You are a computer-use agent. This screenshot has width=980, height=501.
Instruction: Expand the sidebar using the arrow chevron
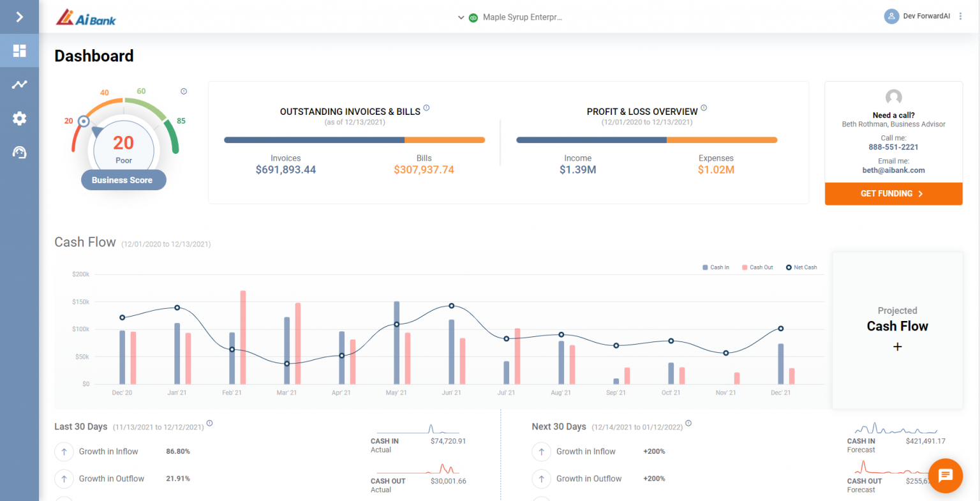click(19, 17)
